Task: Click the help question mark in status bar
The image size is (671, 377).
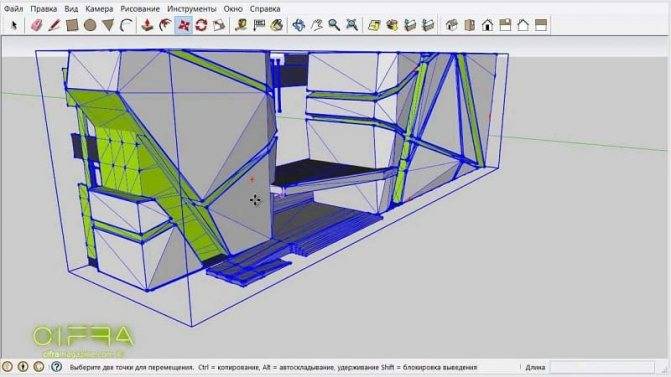Action: point(56,367)
